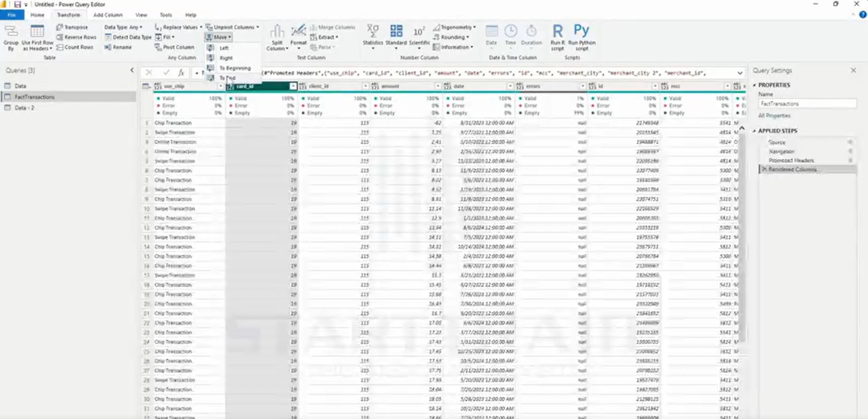
Task: Click the Statistics icon
Action: click(373, 31)
